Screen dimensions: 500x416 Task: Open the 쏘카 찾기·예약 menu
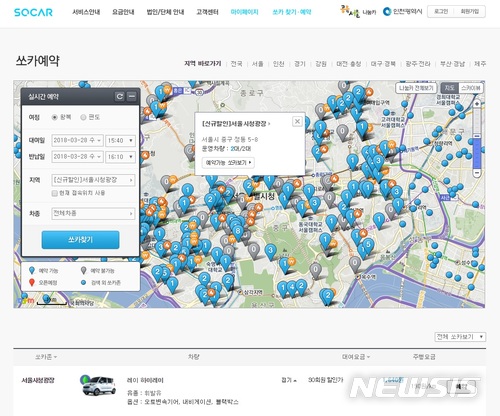point(292,12)
